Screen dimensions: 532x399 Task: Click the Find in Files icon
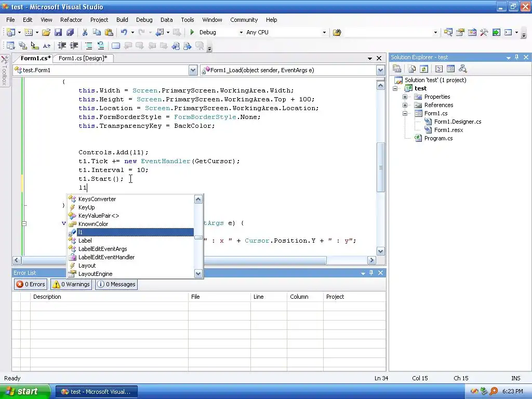click(x=337, y=32)
